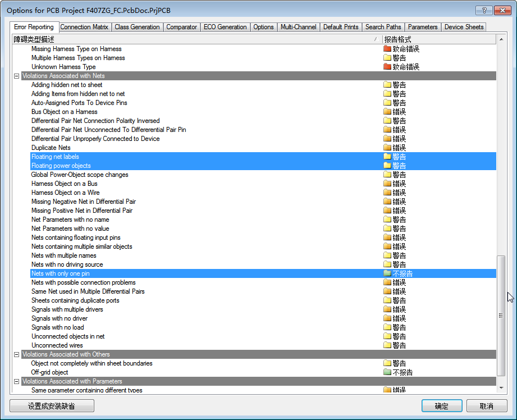Screen dimensions: 517x420
Task: Click the warning icon for Unconnected wires
Action: [x=388, y=345]
